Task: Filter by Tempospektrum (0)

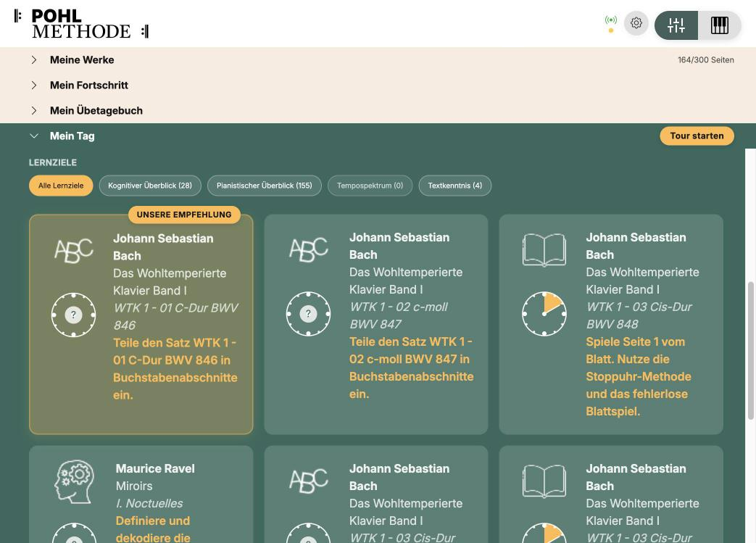Action: (370, 186)
